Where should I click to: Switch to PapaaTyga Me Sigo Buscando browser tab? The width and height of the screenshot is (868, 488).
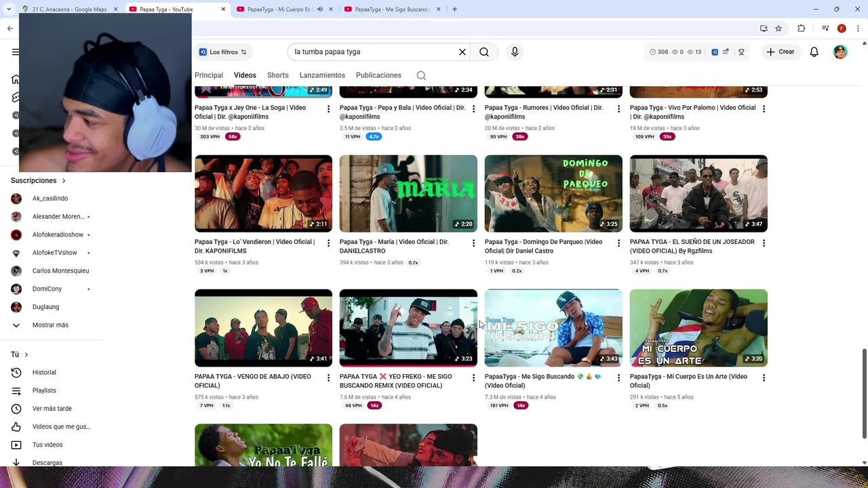[x=392, y=9]
